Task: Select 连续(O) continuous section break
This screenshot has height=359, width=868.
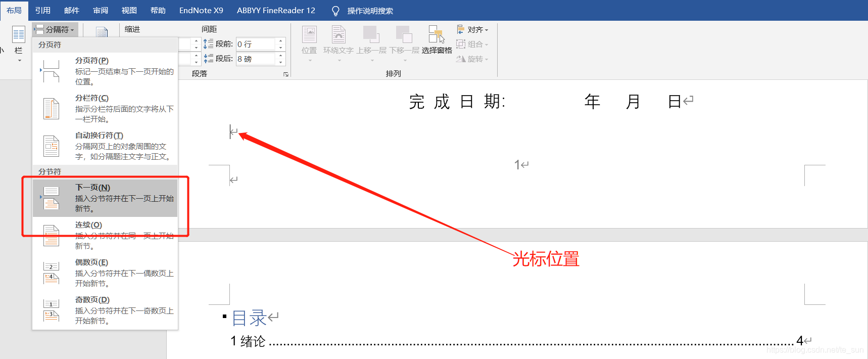Action: tap(105, 235)
